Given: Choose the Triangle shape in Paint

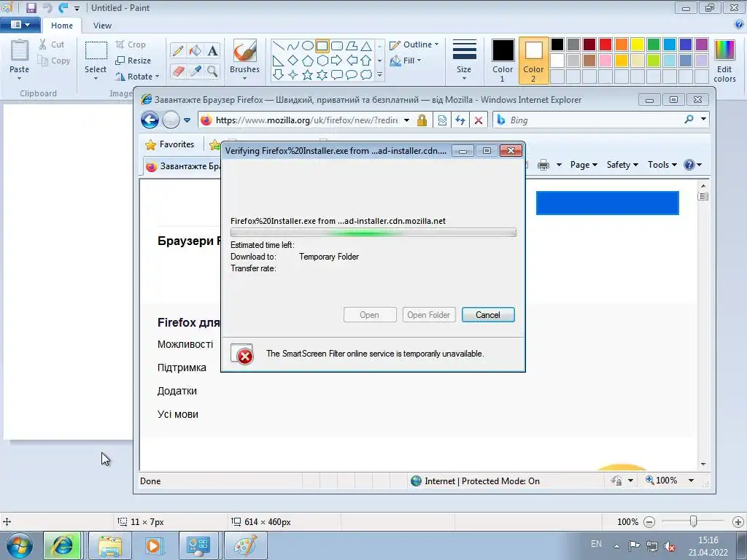Looking at the screenshot, I should tap(366, 46).
